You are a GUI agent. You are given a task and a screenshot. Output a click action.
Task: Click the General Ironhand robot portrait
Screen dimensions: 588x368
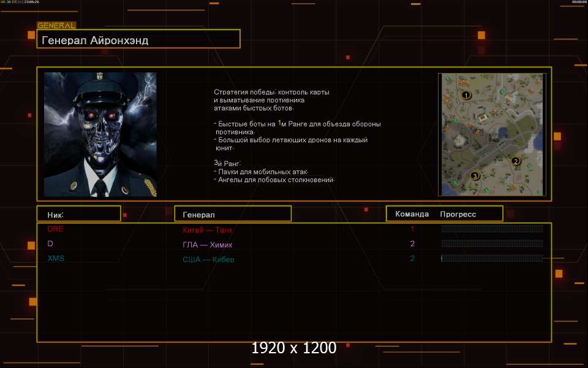point(100,134)
